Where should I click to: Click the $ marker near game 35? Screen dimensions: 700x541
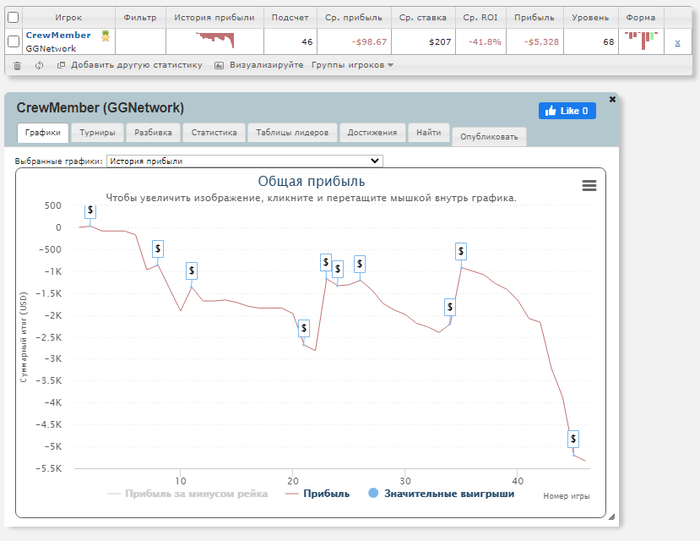click(461, 251)
